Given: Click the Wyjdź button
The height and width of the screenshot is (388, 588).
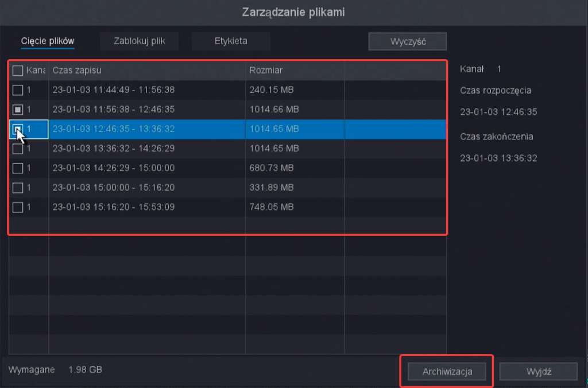Looking at the screenshot, I should (538, 371).
